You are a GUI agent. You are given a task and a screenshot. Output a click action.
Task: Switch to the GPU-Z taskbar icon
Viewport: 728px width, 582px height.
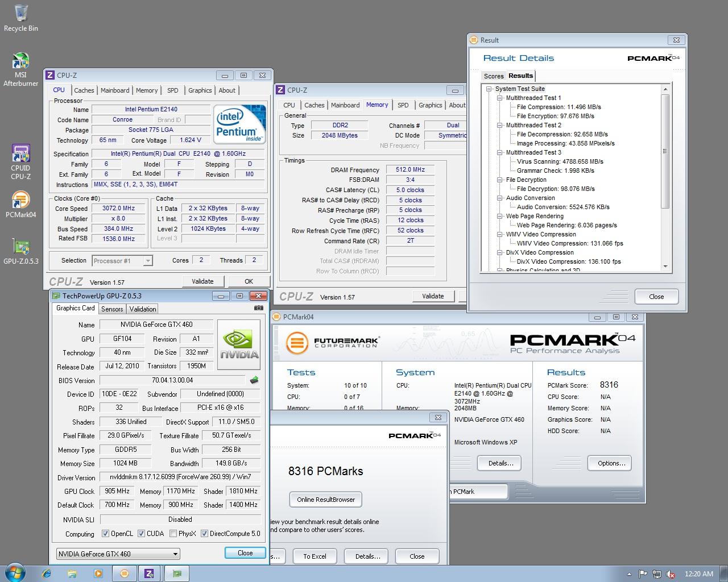pos(177,573)
